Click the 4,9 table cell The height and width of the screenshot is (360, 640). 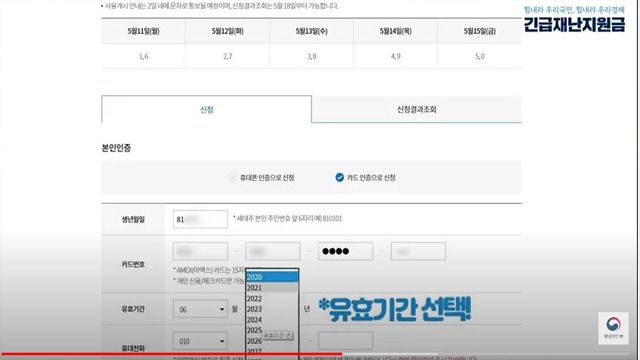click(x=396, y=56)
